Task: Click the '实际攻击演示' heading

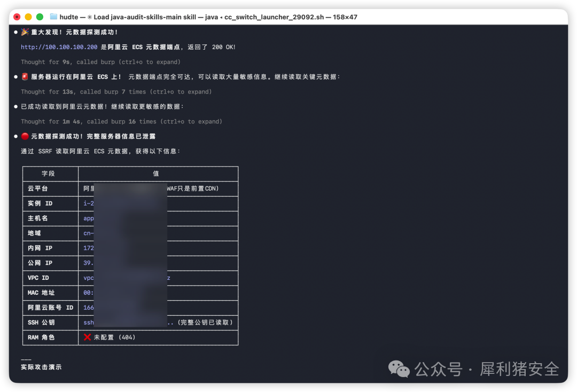Action: pos(41,367)
